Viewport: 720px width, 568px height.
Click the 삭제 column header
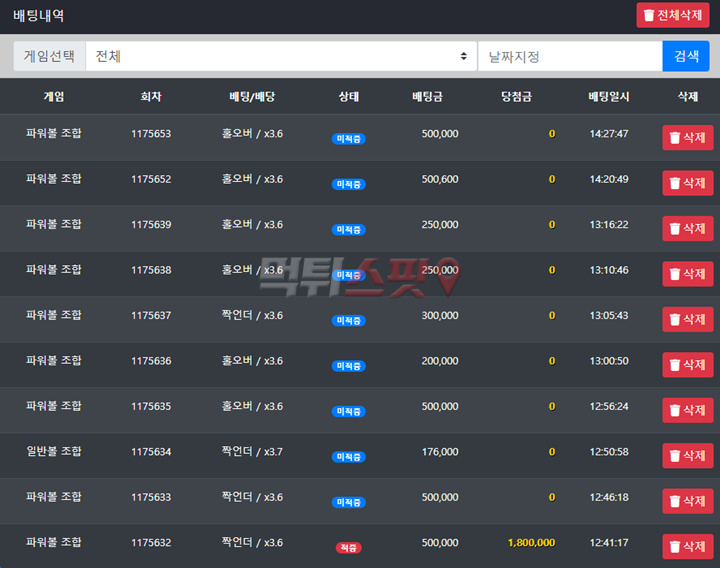tap(687, 96)
